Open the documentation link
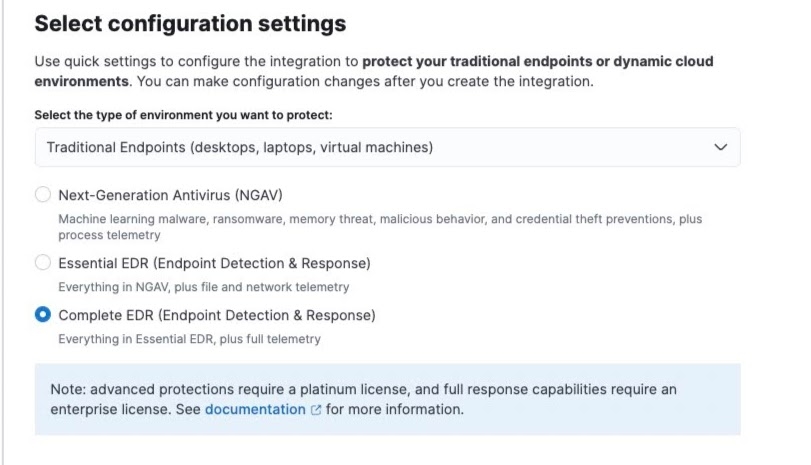The width and height of the screenshot is (811, 465). [x=256, y=409]
